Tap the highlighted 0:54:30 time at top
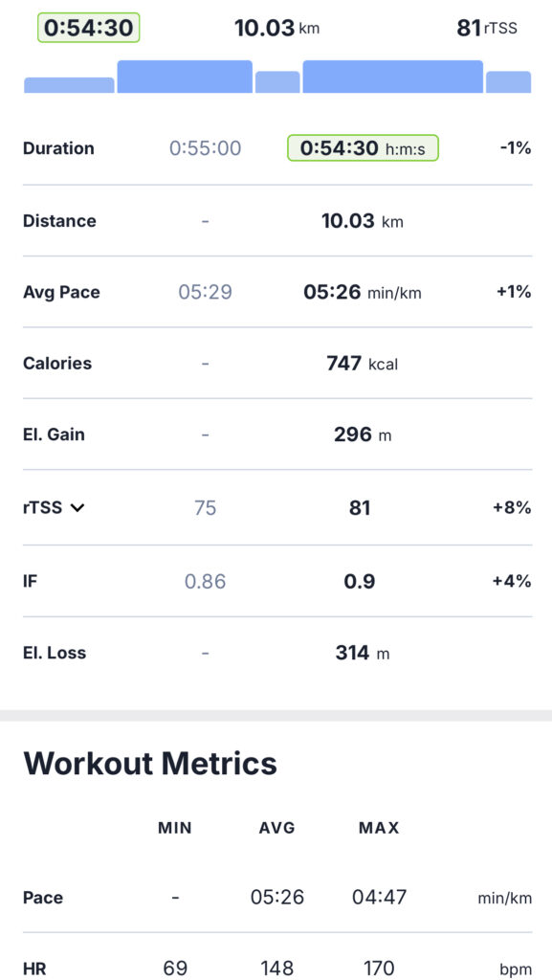Screen dimensions: 552x980 click(x=88, y=28)
